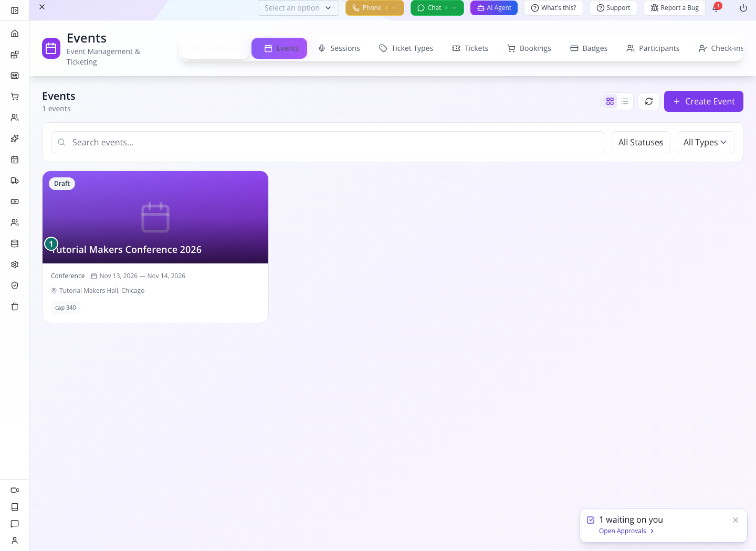Click the Support button
The image size is (756, 551).
click(x=613, y=8)
